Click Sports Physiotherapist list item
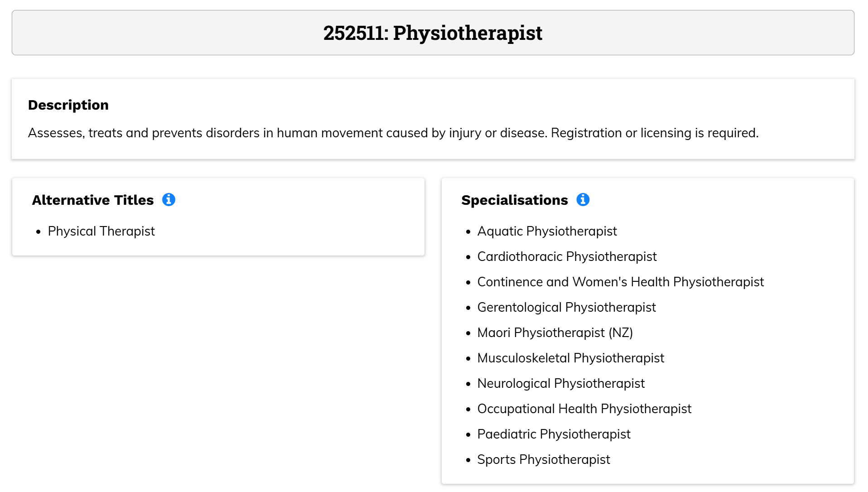Screen dimensions: 868x492 click(x=544, y=460)
